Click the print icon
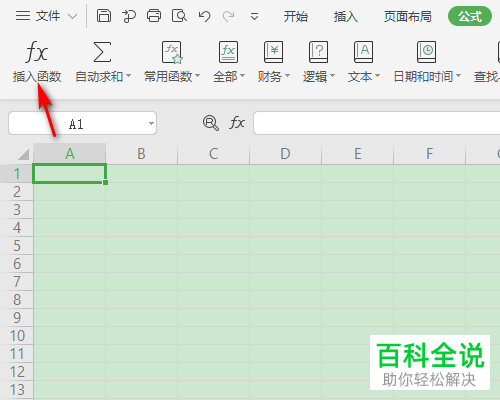The image size is (500, 400). [x=154, y=16]
